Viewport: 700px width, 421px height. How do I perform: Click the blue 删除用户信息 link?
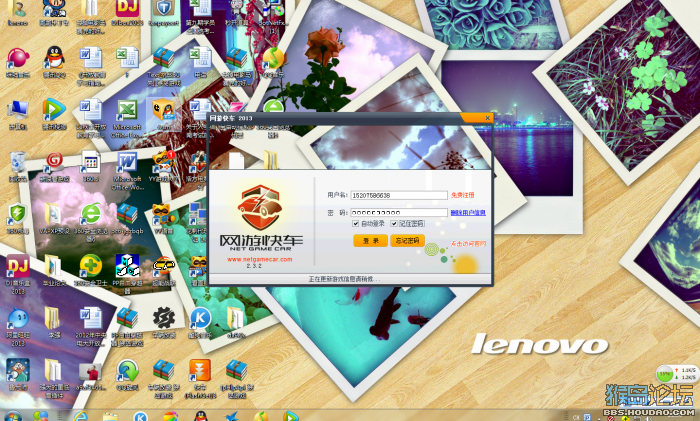[468, 213]
